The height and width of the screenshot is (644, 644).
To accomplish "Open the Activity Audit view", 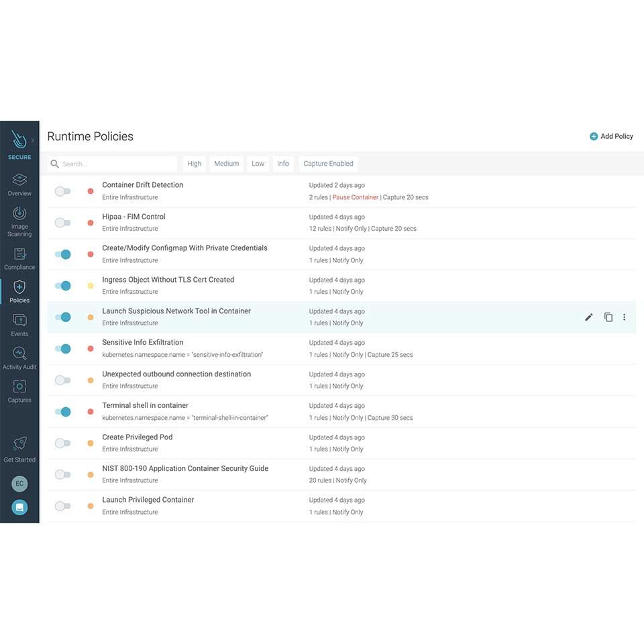I will pyautogui.click(x=19, y=356).
